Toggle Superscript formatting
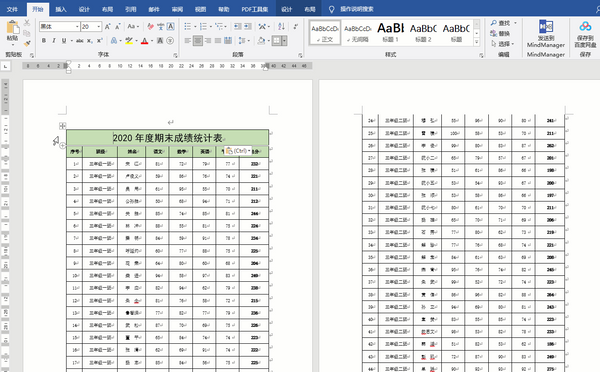The height and width of the screenshot is (372, 600). pyautogui.click(x=99, y=41)
